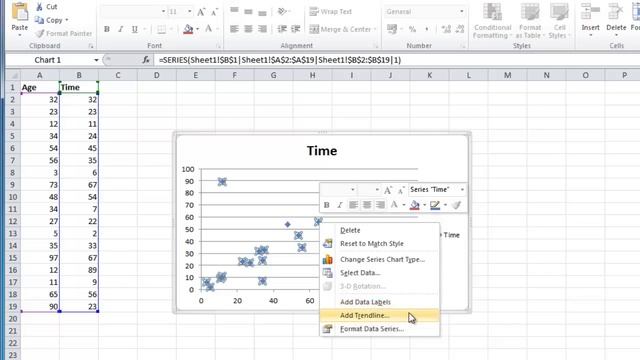This screenshot has height=360, width=640.
Task: Open the ribbon font name dropdown
Action: [163, 12]
